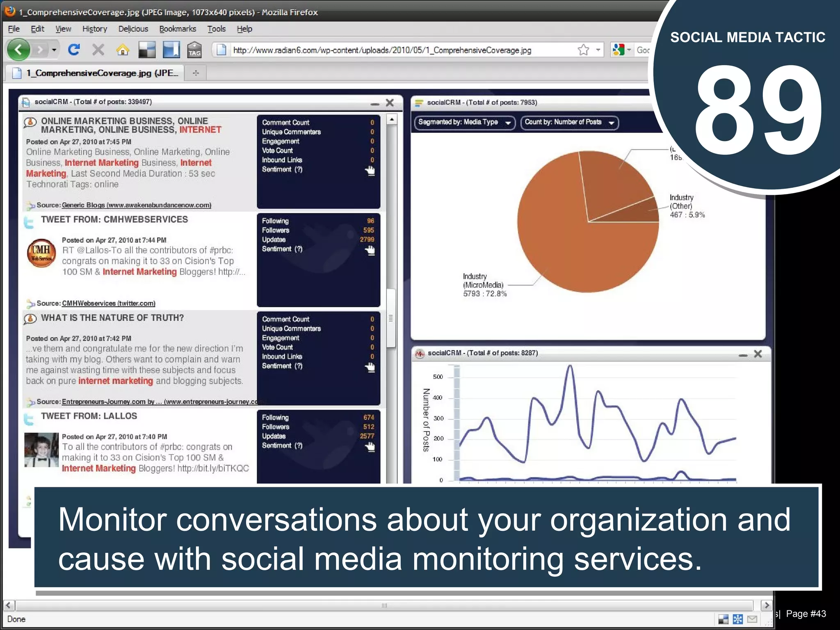Set sentiment hand icon for Online Marketing post
This screenshot has width=840, height=630.
(370, 171)
